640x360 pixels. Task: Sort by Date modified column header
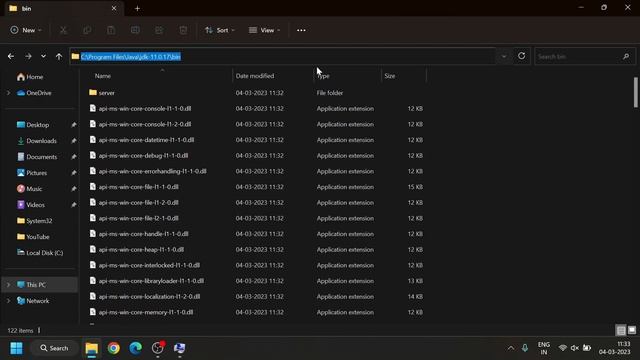[255, 76]
